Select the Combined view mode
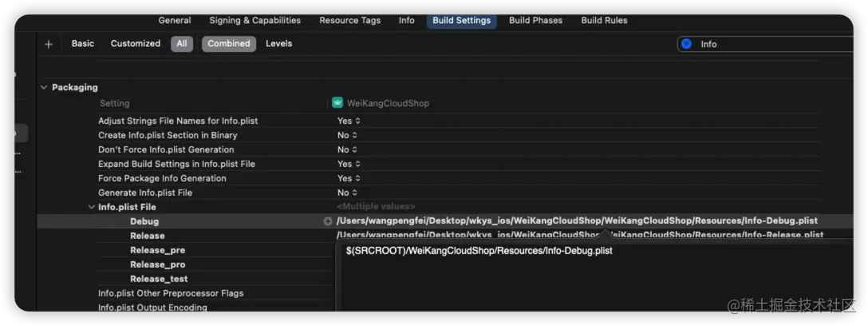This screenshot has height=326, width=868. tap(229, 44)
